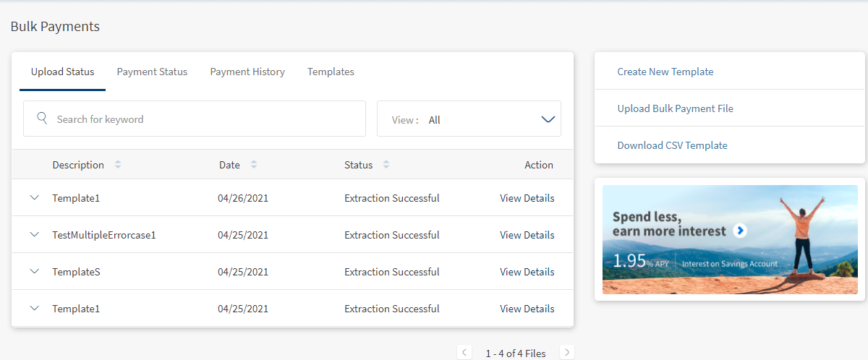Download CSV Template link
868x360 pixels.
[x=672, y=145]
